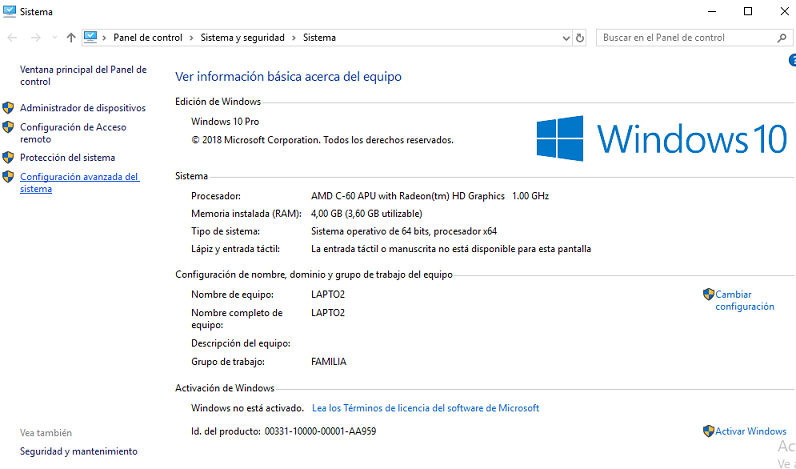Select Sistema breadcrumb in address bar

(319, 38)
